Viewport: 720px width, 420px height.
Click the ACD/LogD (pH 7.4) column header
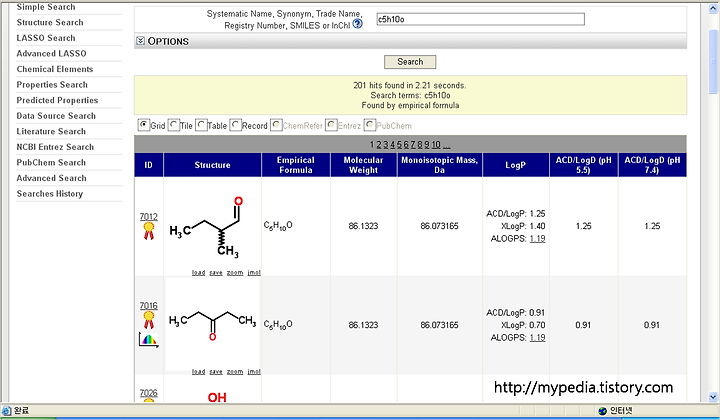coord(652,165)
